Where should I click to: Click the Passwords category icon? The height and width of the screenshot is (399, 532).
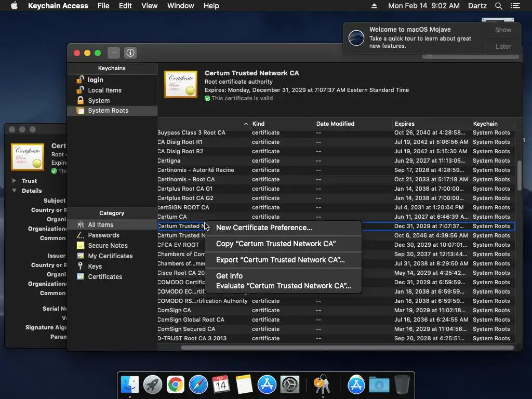pyautogui.click(x=81, y=235)
